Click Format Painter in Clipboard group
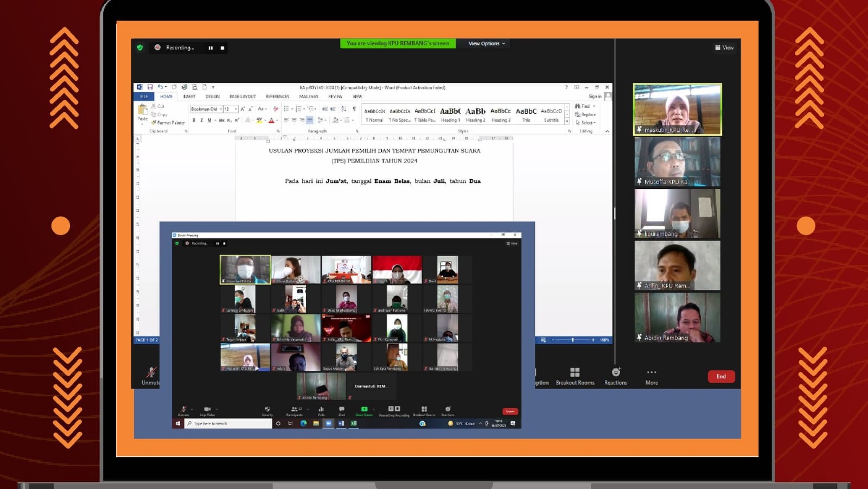868x489 pixels. point(168,123)
